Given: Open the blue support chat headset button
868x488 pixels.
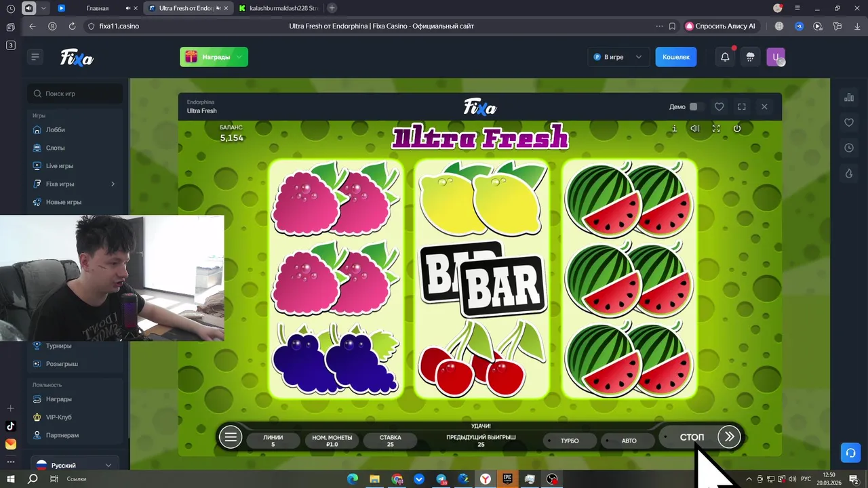Looking at the screenshot, I should [x=850, y=452].
